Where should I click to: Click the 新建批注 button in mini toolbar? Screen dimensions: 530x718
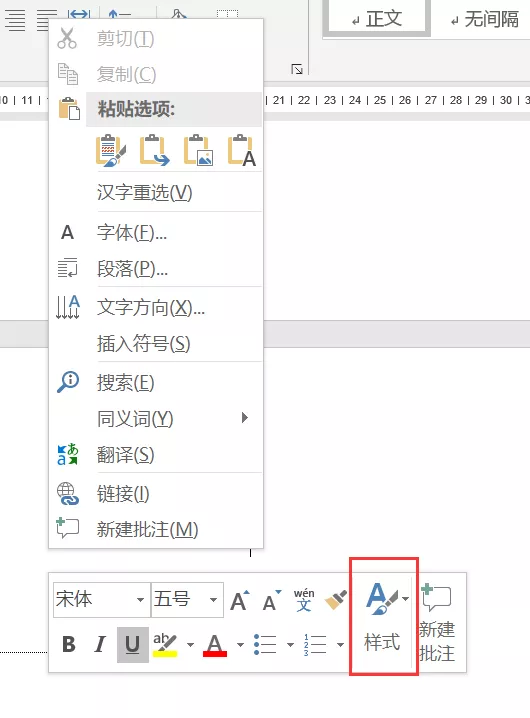coord(437,622)
